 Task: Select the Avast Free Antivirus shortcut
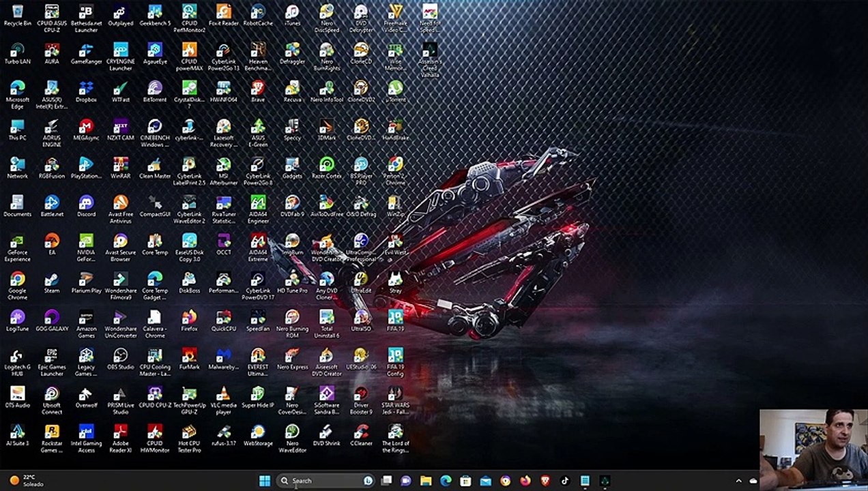tap(120, 209)
